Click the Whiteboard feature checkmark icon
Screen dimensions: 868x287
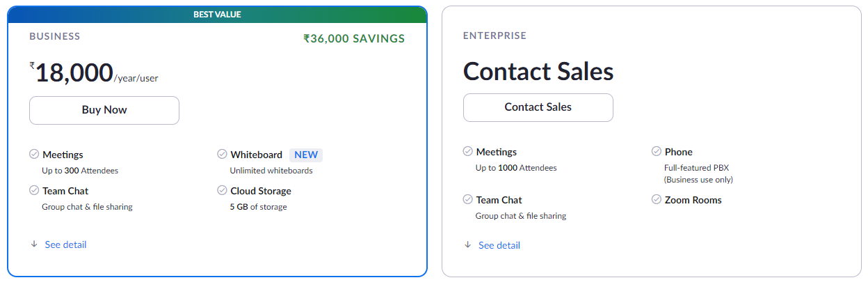point(222,155)
